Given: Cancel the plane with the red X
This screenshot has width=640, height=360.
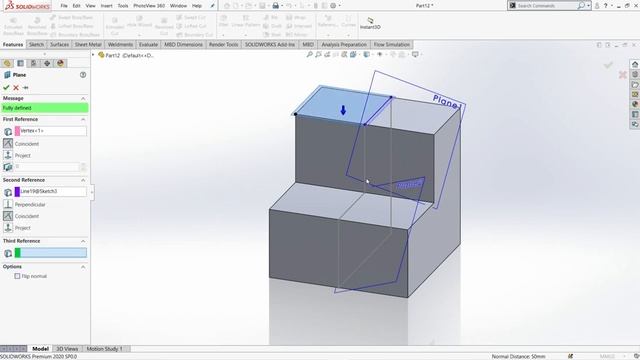Looking at the screenshot, I should (16, 87).
